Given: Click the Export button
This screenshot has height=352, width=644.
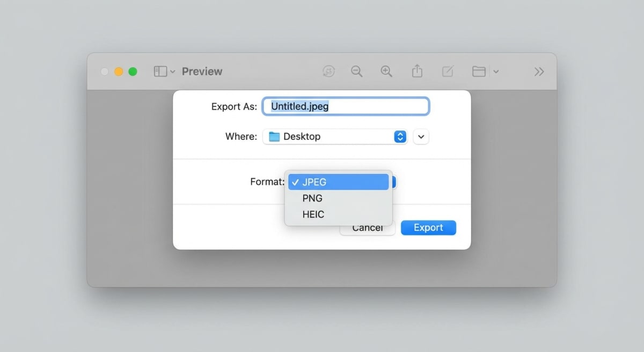Looking at the screenshot, I should coord(428,227).
